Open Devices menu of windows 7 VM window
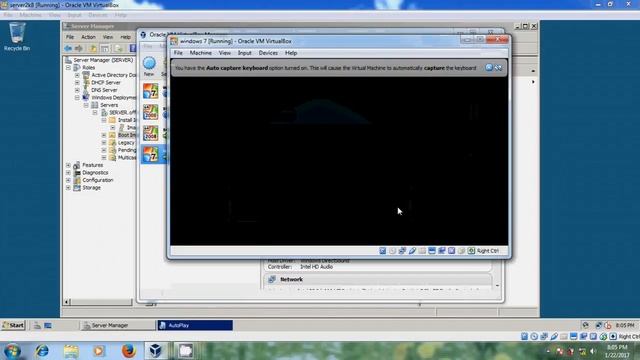Image resolution: width=640 pixels, height=360 pixels. click(268, 53)
